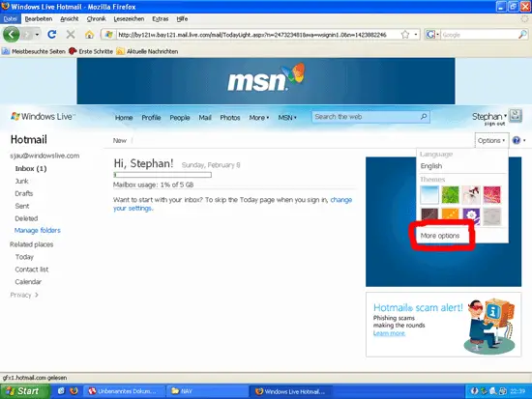532x399 pixels.
Task: Click the show desktop quick launch icon
Action: (x=61, y=391)
